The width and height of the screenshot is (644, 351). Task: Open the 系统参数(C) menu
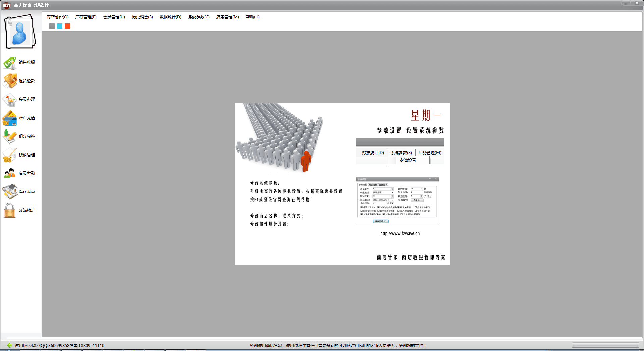click(199, 17)
